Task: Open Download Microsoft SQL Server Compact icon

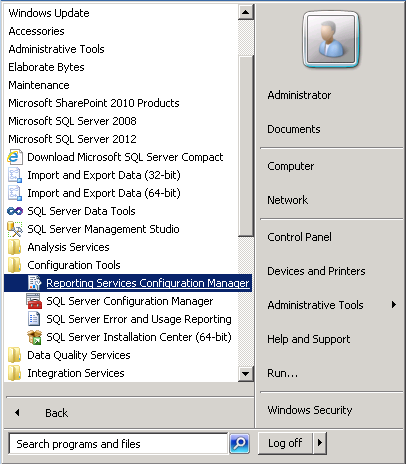Action: point(15,157)
